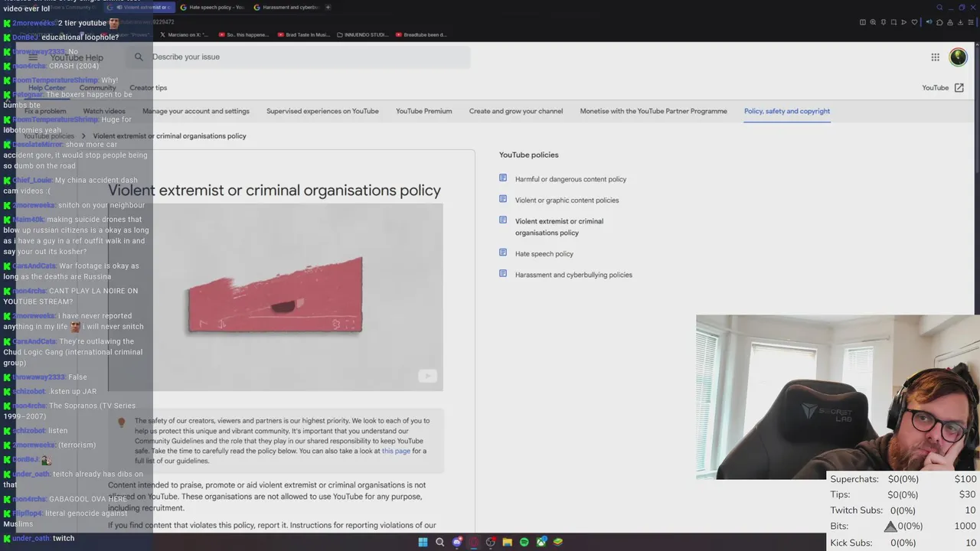
Task: Open the browser profile icon
Action: point(950,22)
